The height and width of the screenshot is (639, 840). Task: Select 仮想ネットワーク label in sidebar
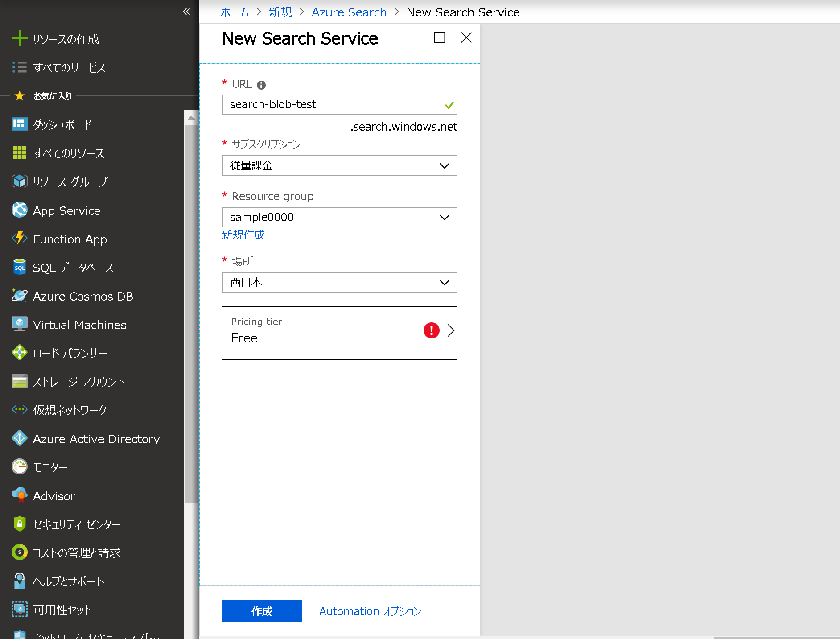pos(70,410)
